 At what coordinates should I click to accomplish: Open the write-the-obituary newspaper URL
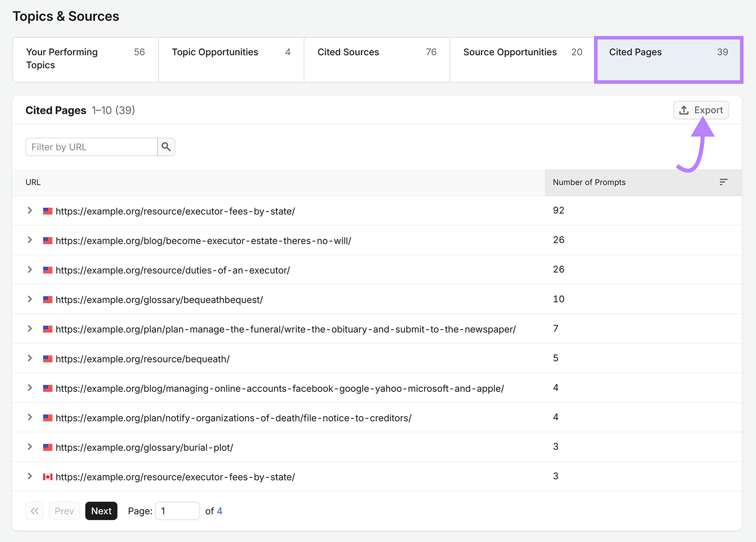coord(286,330)
